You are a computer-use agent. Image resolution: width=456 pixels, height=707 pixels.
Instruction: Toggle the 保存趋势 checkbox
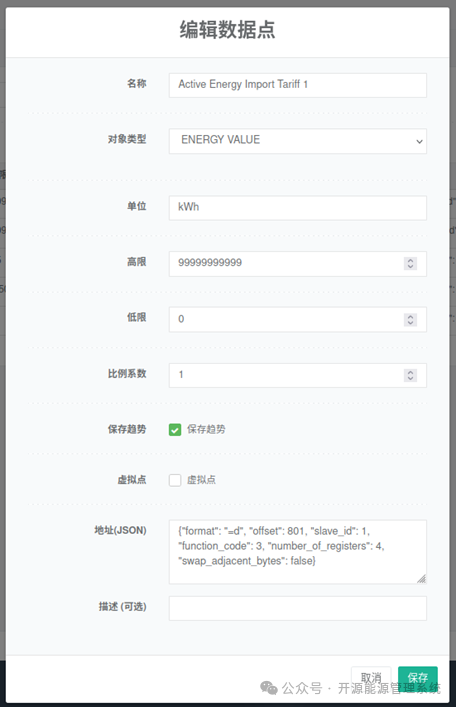175,429
